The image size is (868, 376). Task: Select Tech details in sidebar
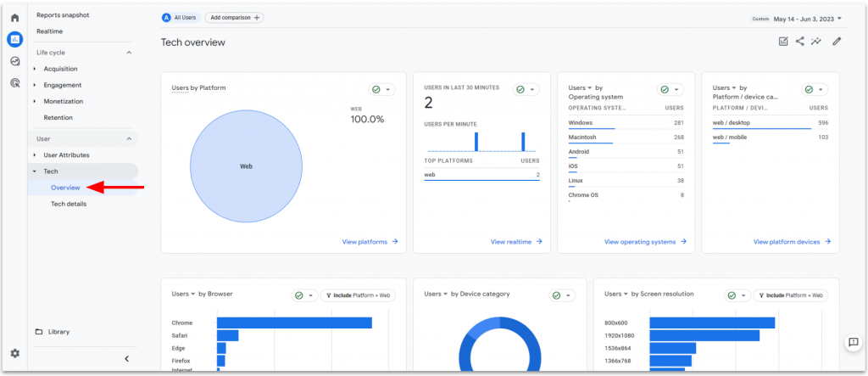pos(68,204)
